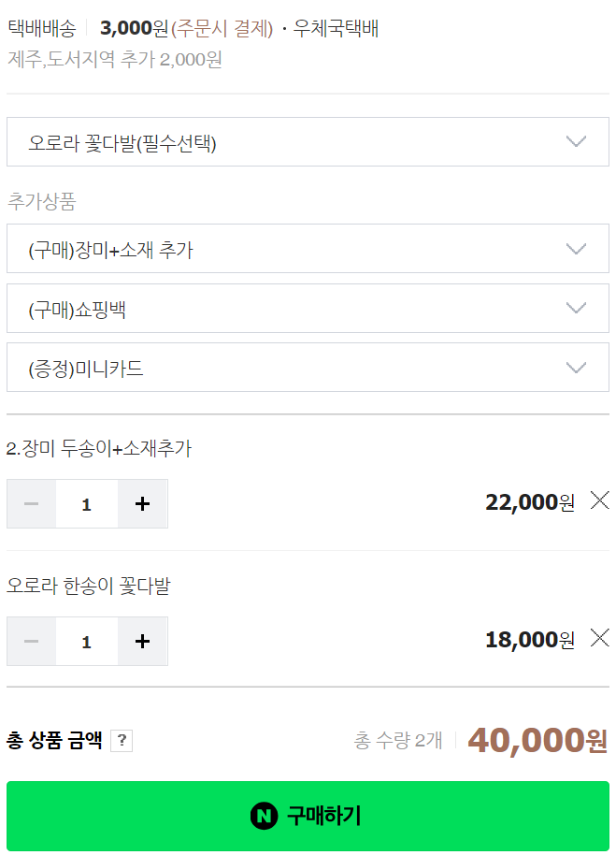This screenshot has height=855, width=616.
Task: Click the quantity field for 장미 두송이+소재추가
Action: pyautogui.click(x=87, y=504)
